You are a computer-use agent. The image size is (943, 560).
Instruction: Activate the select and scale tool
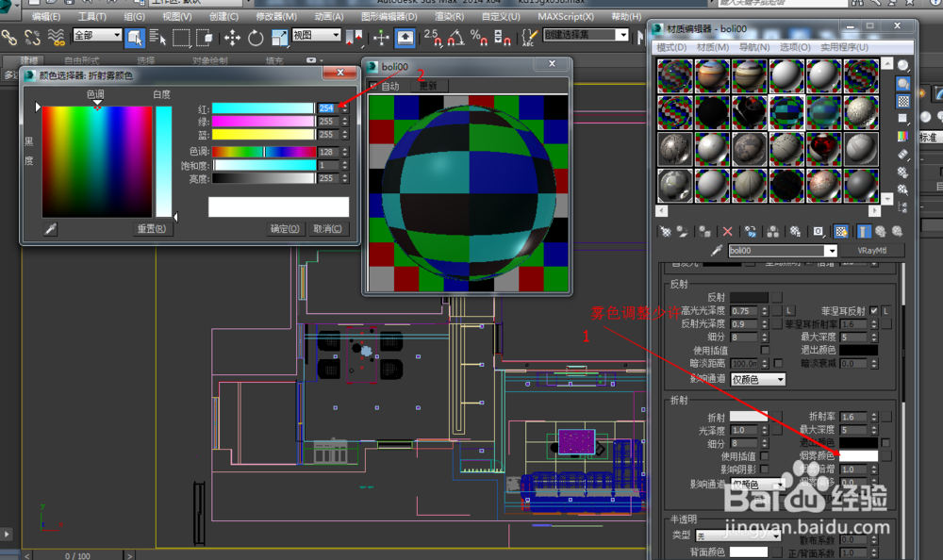point(280,38)
